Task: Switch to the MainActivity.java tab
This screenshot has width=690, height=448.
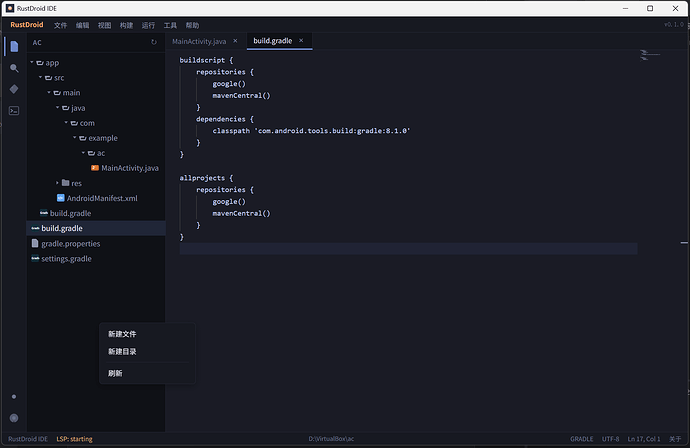Action: coord(199,41)
